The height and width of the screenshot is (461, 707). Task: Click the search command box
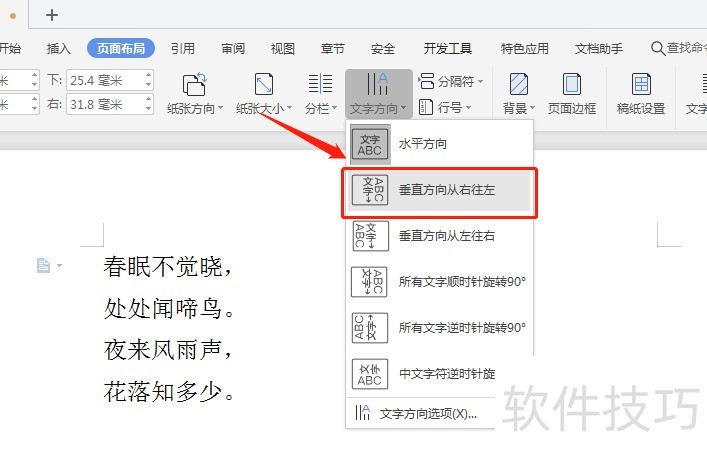pos(680,48)
